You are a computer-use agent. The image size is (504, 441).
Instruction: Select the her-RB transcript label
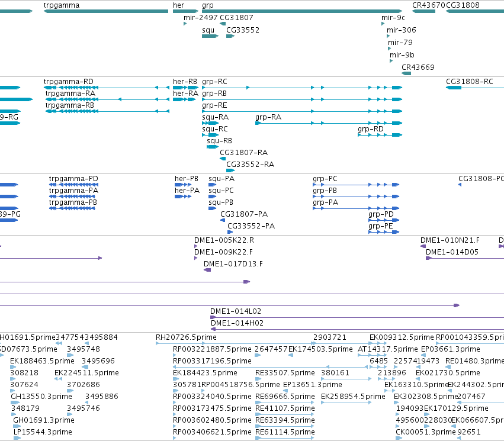(185, 82)
